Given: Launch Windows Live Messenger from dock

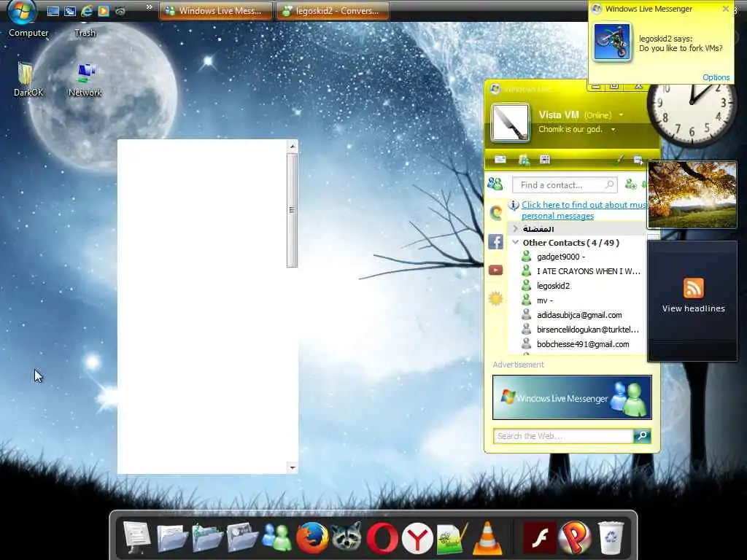Looking at the screenshot, I should (277, 538).
